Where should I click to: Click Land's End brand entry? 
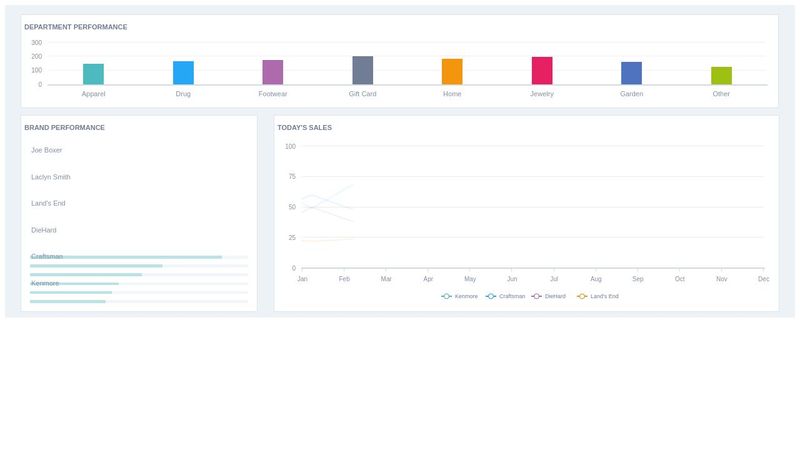pos(48,203)
